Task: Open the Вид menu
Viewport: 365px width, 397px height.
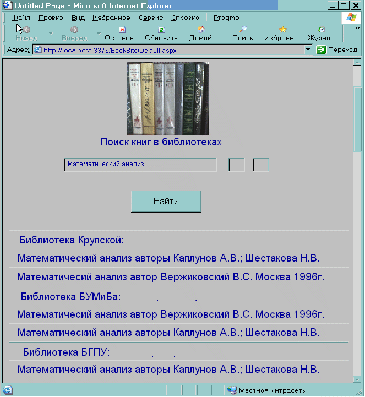Action: (78, 18)
